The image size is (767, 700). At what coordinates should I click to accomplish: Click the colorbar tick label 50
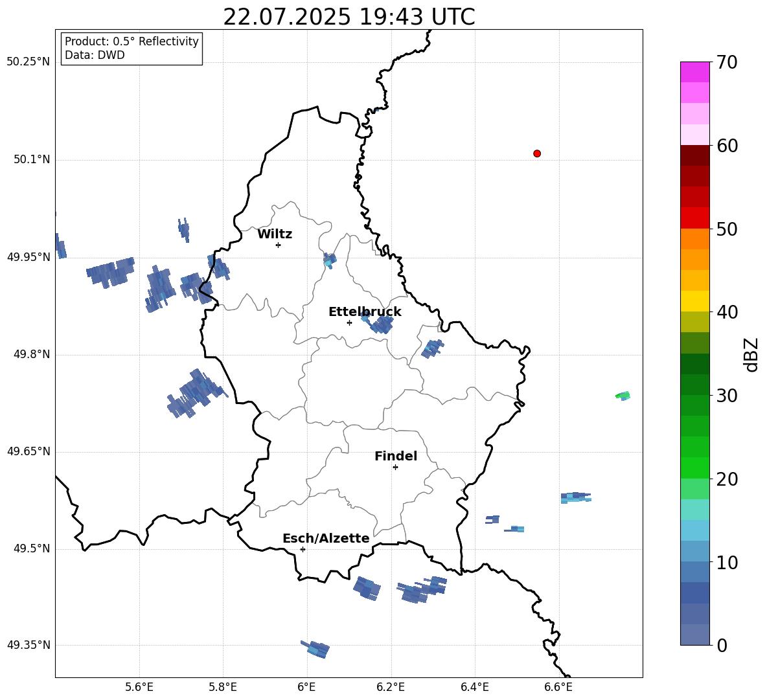[x=727, y=229]
